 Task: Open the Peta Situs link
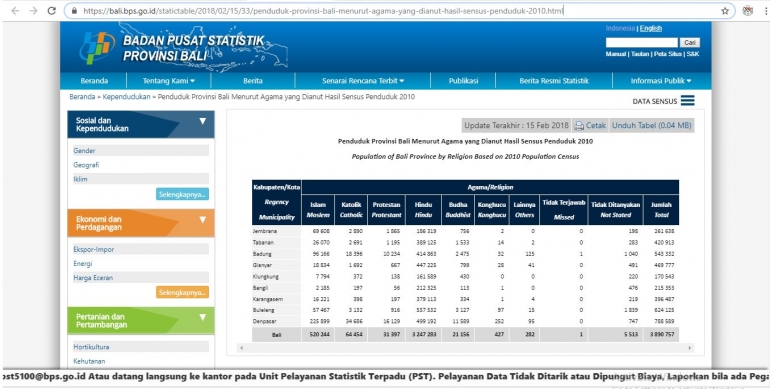668,54
